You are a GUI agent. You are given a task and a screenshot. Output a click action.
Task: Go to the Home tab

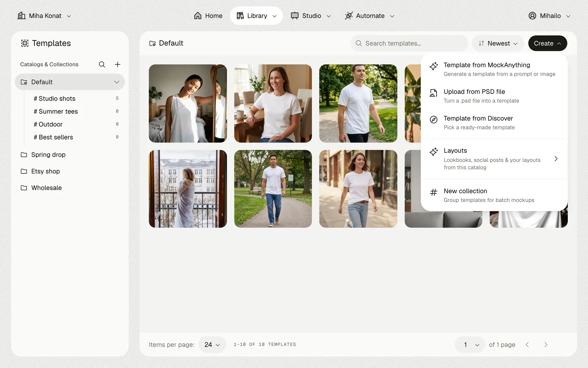[208, 15]
